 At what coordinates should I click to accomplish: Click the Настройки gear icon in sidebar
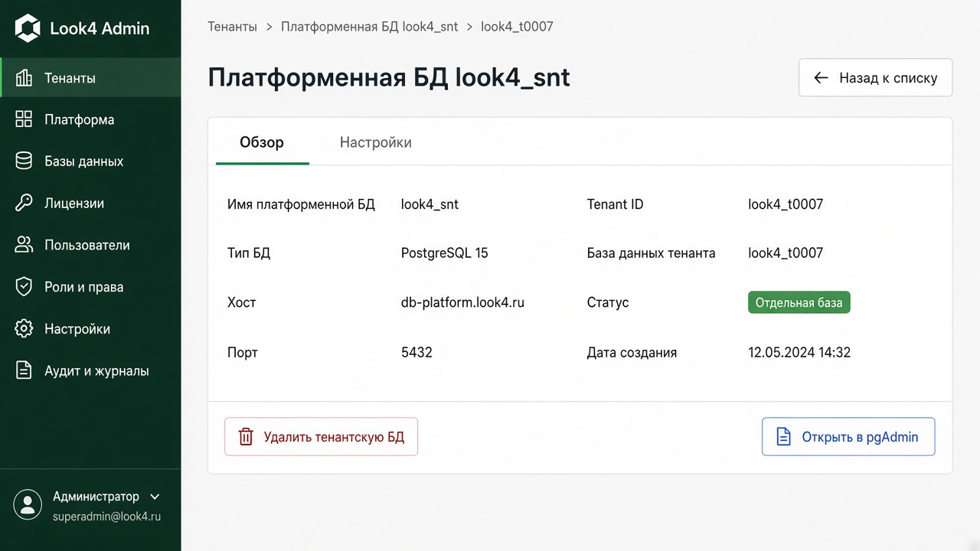pos(24,329)
